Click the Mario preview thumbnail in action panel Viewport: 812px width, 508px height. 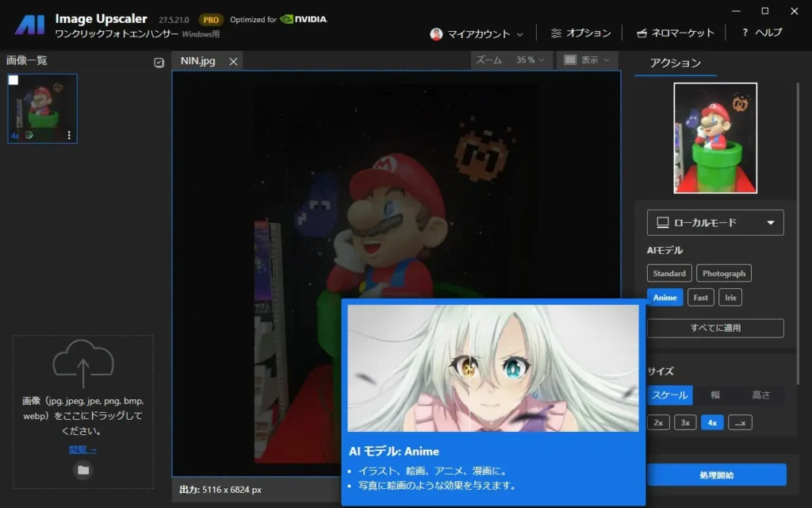[x=715, y=138]
